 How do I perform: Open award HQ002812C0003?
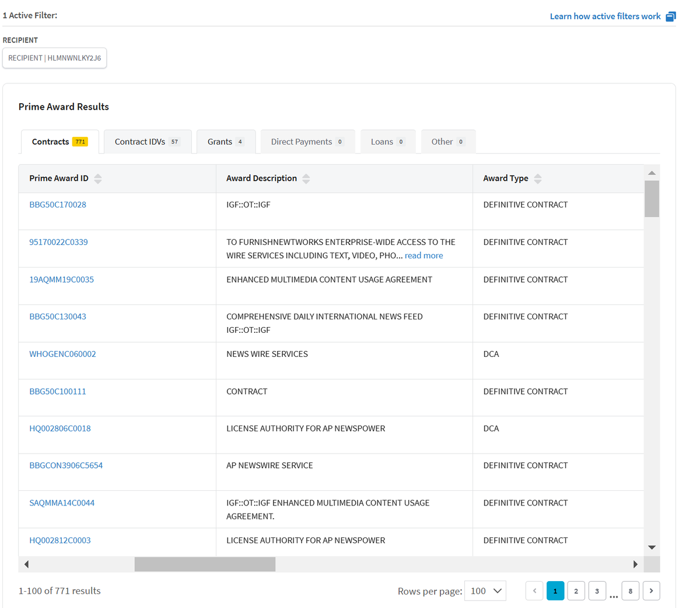click(x=60, y=540)
